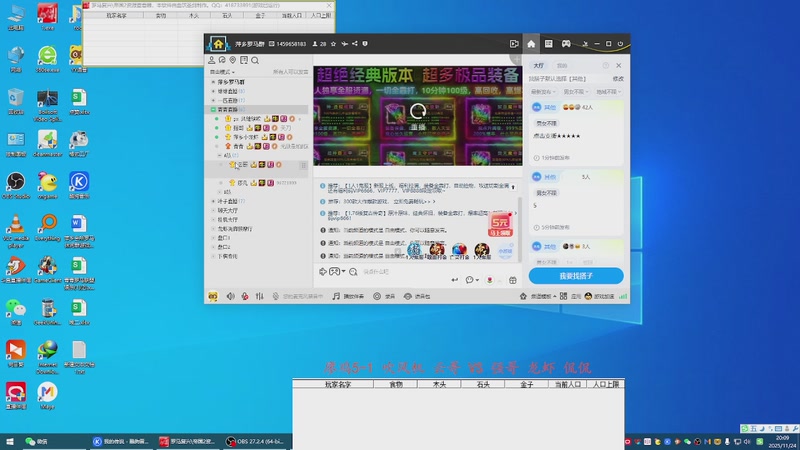The width and height of the screenshot is (800, 450).
Task: Open the channel template dropdown in bottom bar
Action: [x=538, y=296]
